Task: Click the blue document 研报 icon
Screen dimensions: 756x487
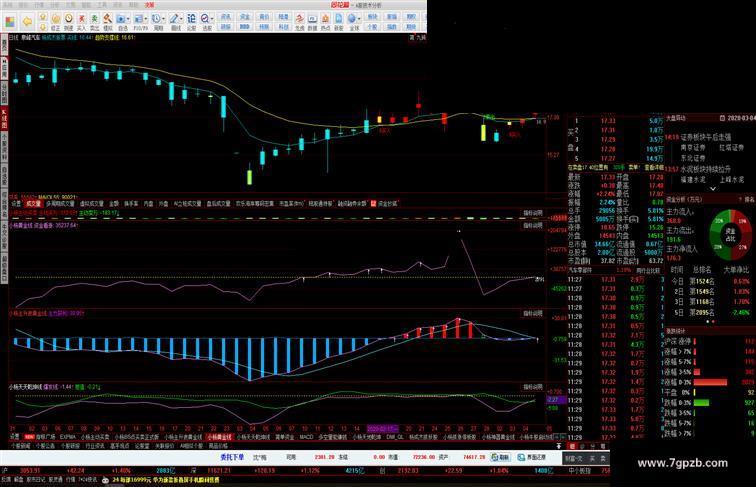Action: [338, 22]
